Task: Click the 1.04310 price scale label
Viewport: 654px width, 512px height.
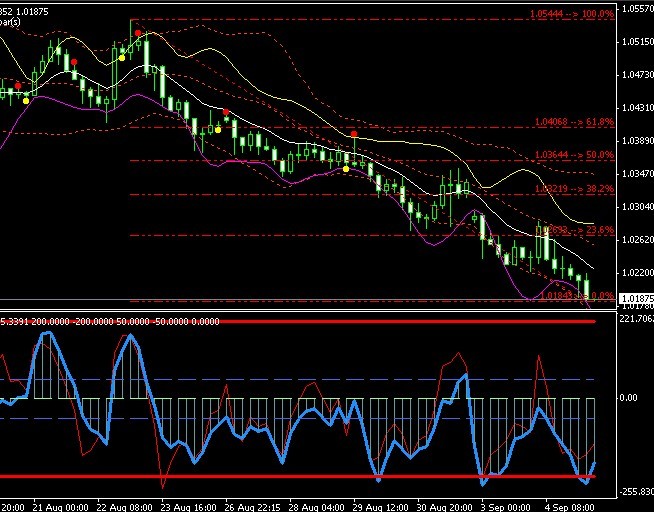Action: pyautogui.click(x=637, y=108)
